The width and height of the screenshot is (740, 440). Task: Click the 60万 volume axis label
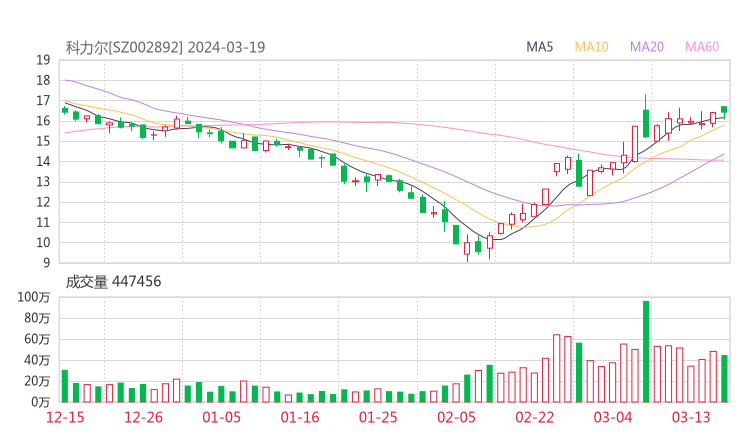[37, 339]
